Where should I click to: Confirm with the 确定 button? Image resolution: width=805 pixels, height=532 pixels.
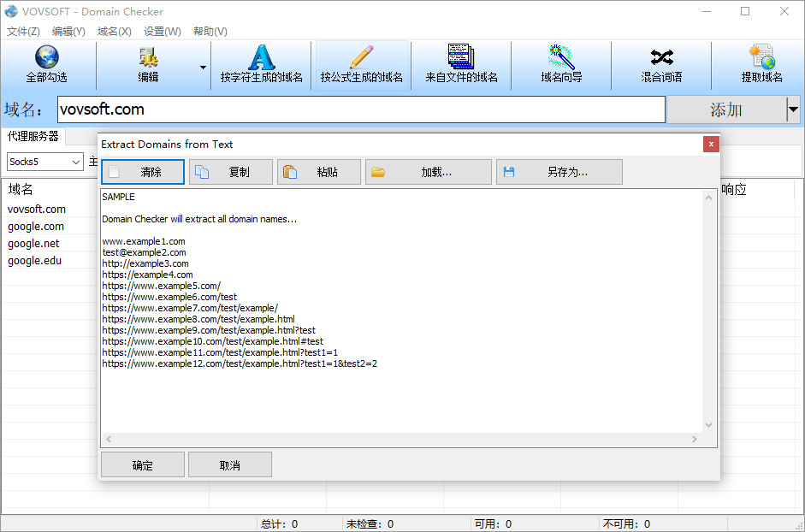point(143,465)
